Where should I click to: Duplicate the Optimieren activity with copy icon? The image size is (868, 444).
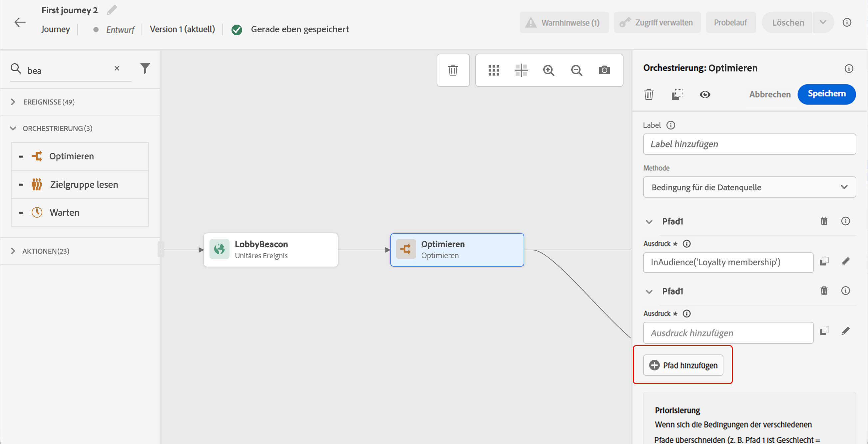pos(676,95)
